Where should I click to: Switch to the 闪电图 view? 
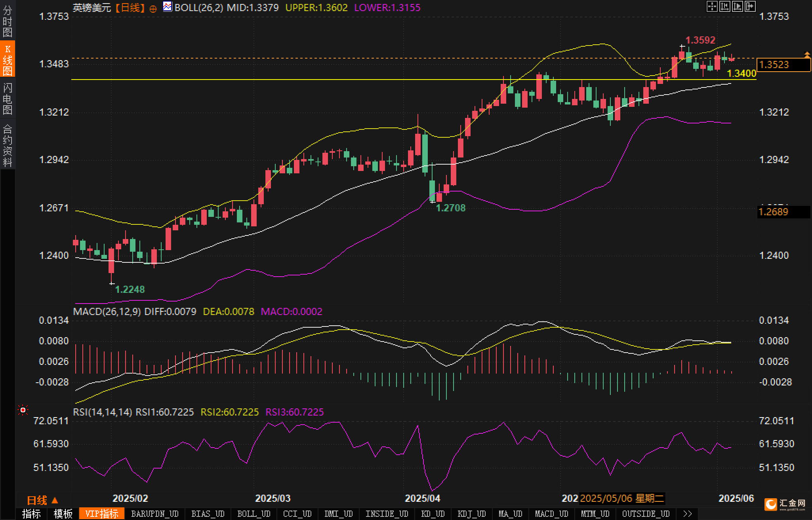click(x=8, y=98)
